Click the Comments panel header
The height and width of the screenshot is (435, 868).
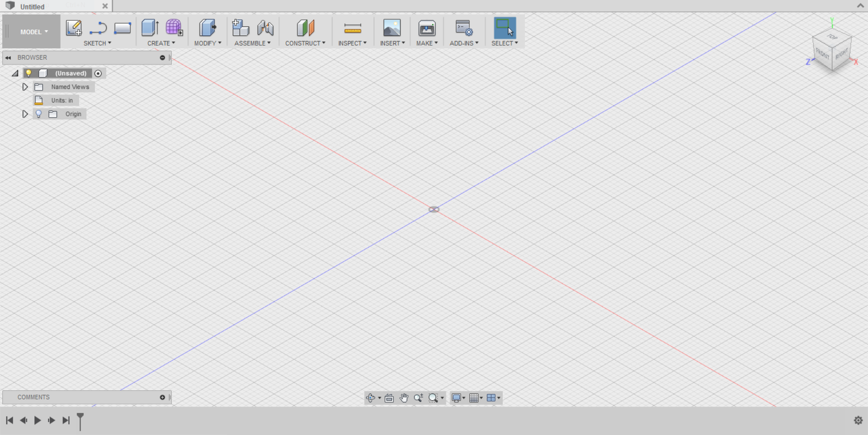coord(87,397)
